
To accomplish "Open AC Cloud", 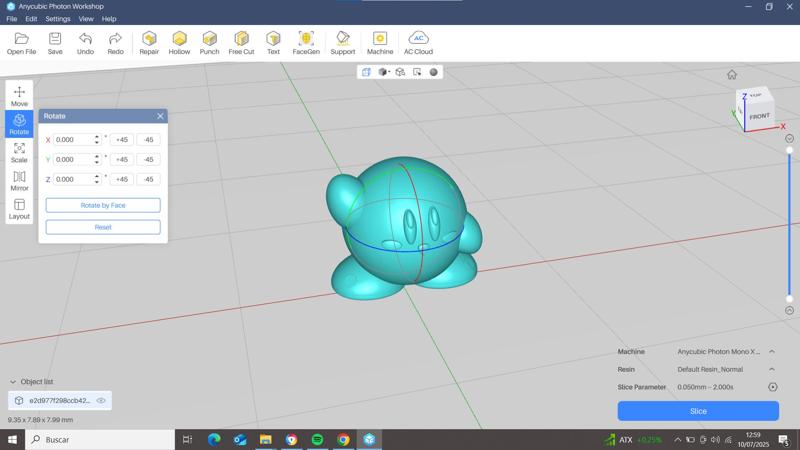I will point(418,43).
